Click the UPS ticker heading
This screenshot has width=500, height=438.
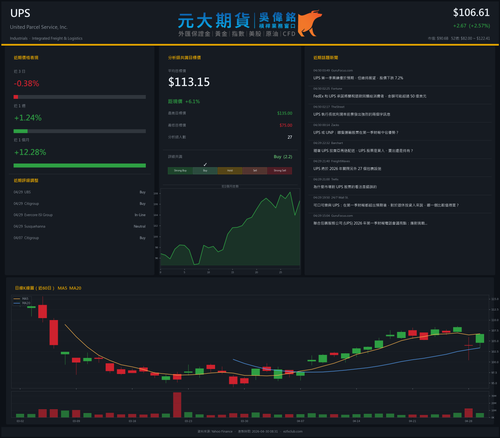20,13
